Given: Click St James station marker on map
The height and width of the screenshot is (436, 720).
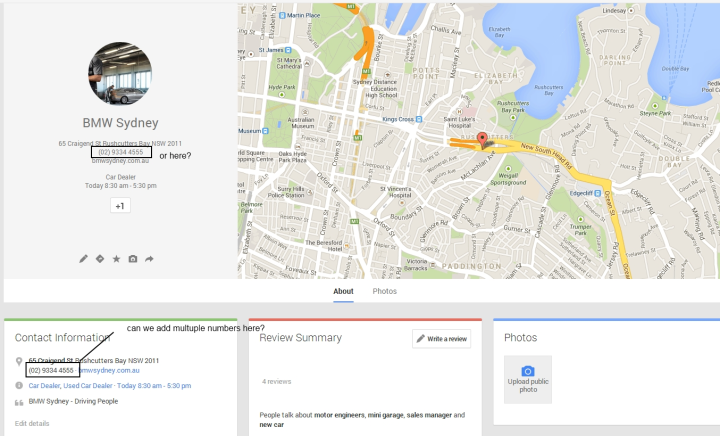Looking at the screenshot, I should pyautogui.click(x=288, y=50).
